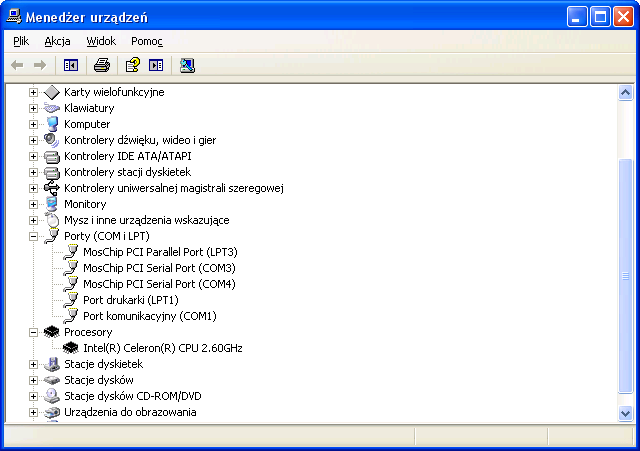This screenshot has width=640, height=451.
Task: Expand Stacje dysków CD-ROM/DVD node
Action: tap(33, 396)
